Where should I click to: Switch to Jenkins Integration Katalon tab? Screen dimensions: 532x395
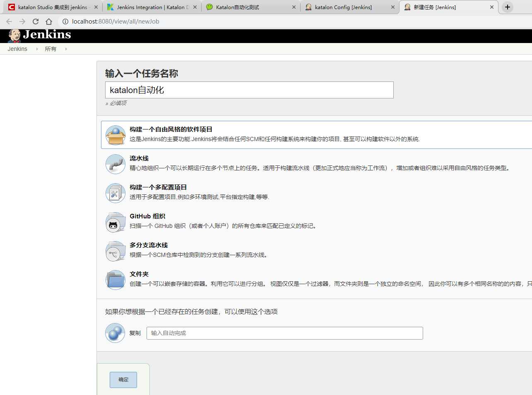coord(152,7)
